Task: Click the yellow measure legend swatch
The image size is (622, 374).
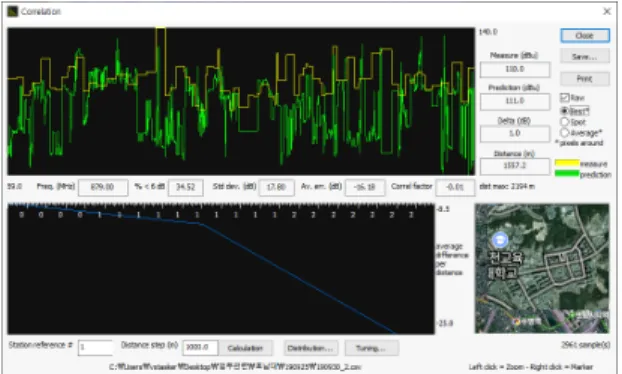Action: pyautogui.click(x=567, y=163)
